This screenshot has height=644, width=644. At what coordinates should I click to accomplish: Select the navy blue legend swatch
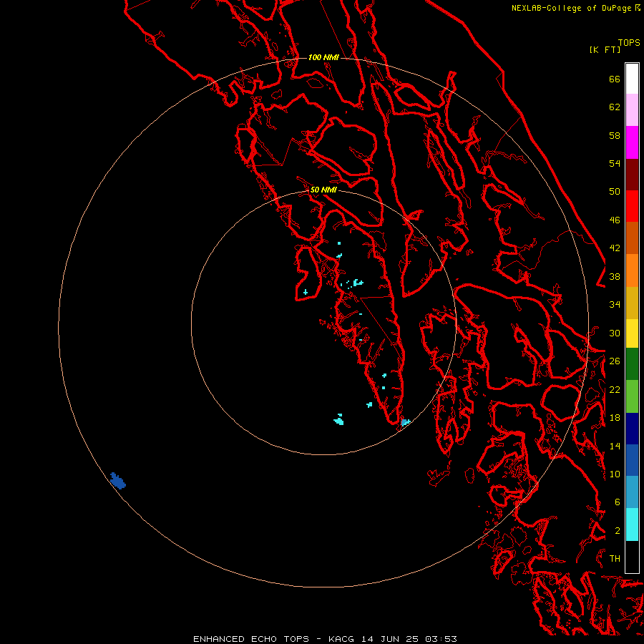pyautogui.click(x=632, y=429)
